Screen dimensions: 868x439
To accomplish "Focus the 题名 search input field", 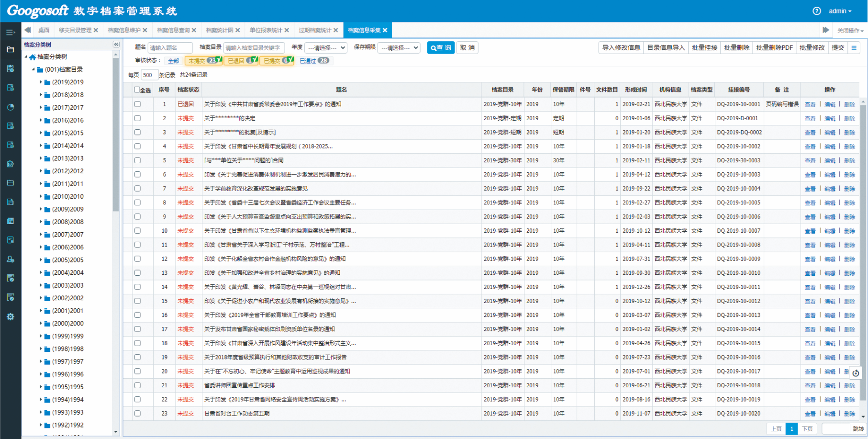I will click(x=170, y=48).
